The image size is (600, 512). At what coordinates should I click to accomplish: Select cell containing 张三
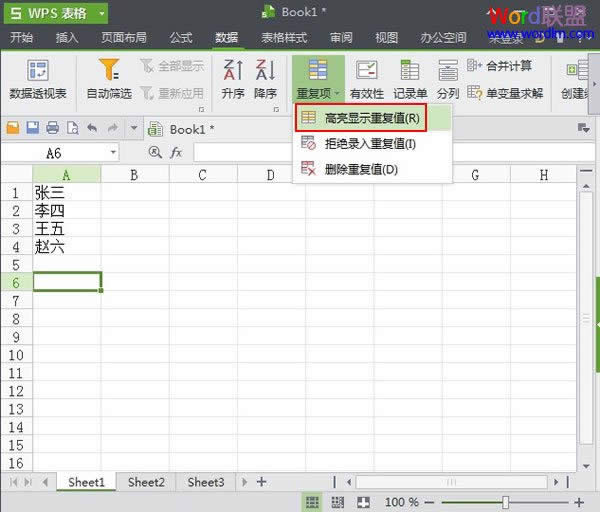click(67, 192)
